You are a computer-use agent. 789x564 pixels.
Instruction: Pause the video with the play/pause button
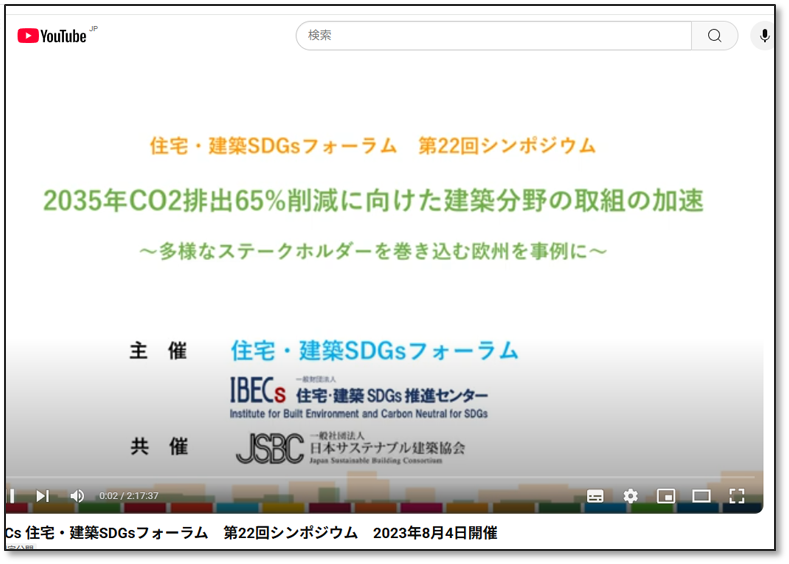coord(13,496)
